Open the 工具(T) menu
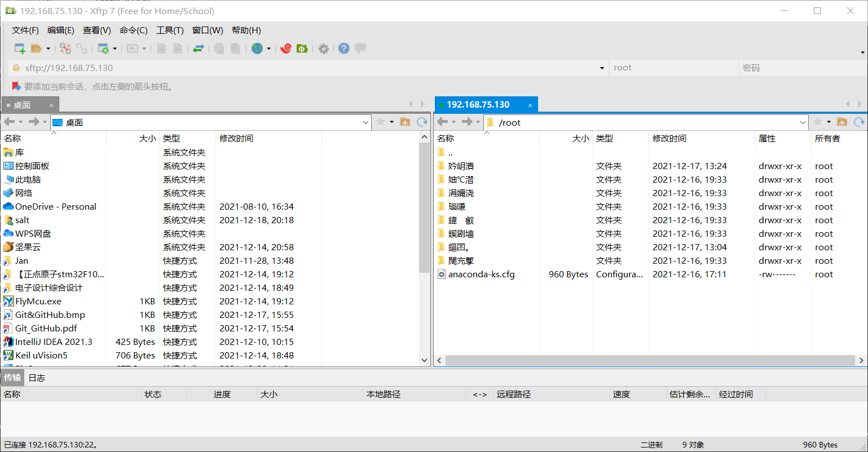The image size is (868, 452). tap(170, 30)
